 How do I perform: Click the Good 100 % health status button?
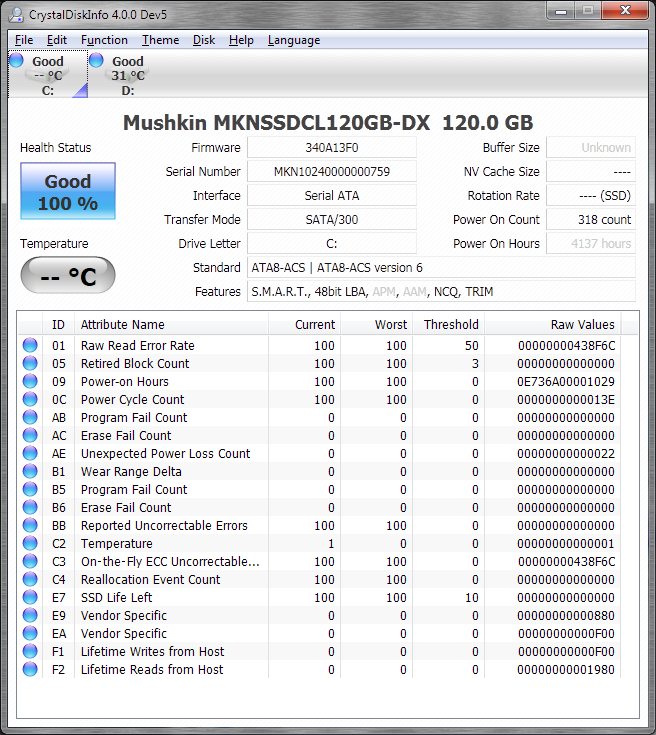(x=68, y=191)
